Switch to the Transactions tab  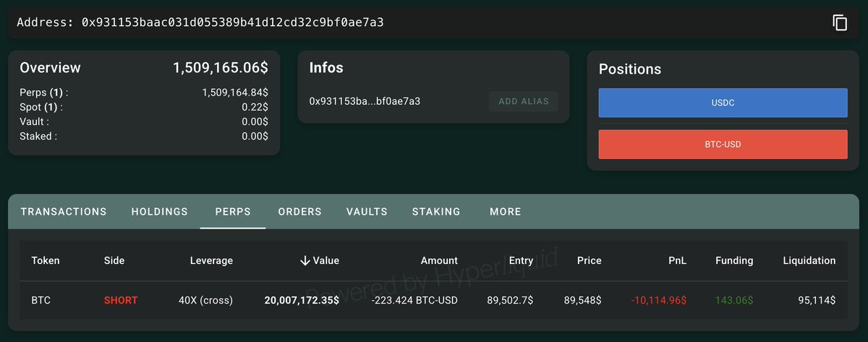[x=64, y=212]
